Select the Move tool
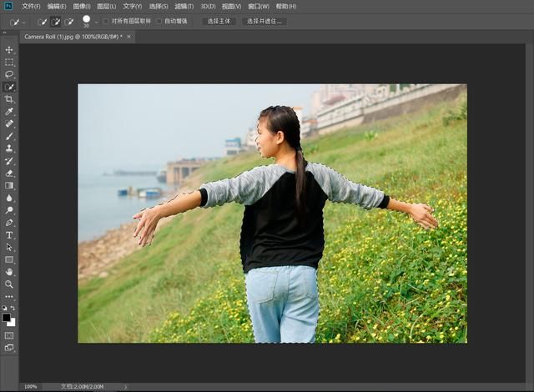 point(9,50)
